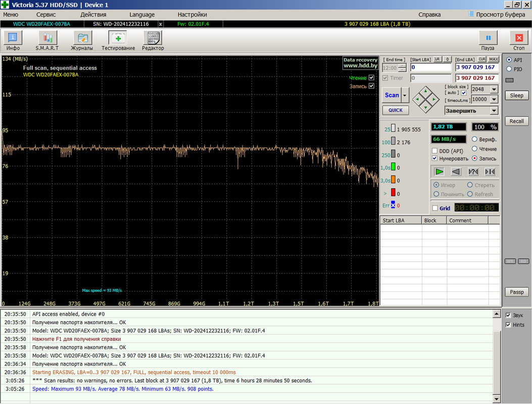Toggle the block size auto checkbox

point(464,92)
